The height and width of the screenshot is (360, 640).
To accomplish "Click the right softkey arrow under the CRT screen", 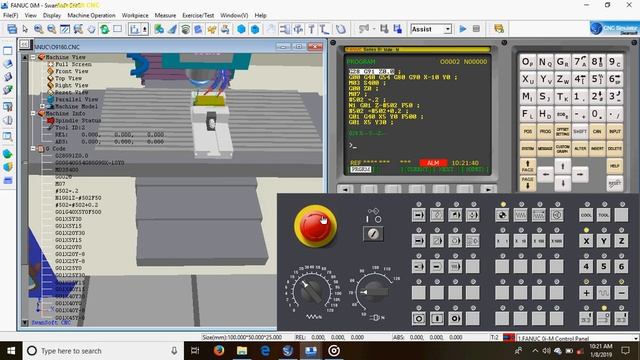I will pos(488,189).
